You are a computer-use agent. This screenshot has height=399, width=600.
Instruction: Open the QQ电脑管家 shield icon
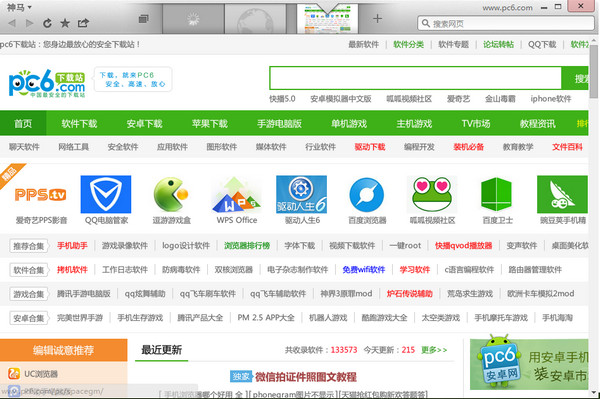106,194
